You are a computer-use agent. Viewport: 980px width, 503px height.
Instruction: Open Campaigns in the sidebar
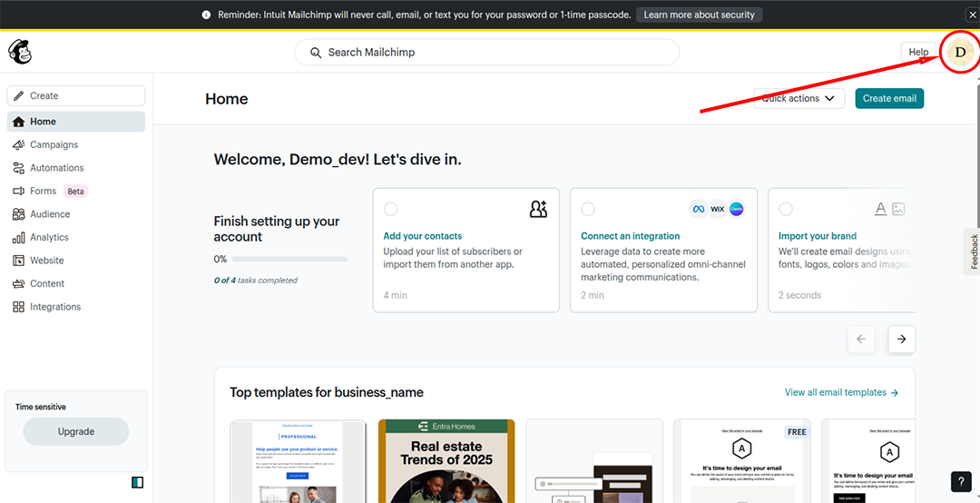pos(76,144)
